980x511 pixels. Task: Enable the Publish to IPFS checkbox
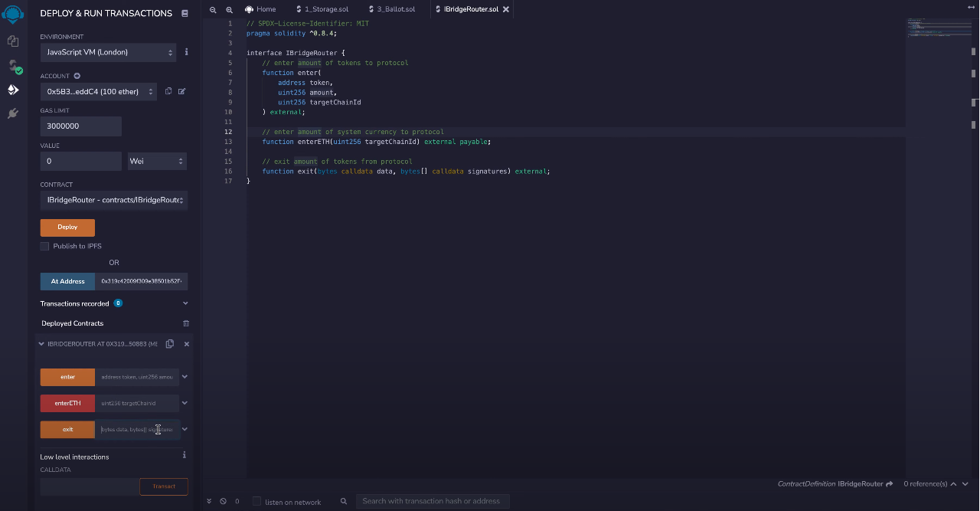click(44, 246)
